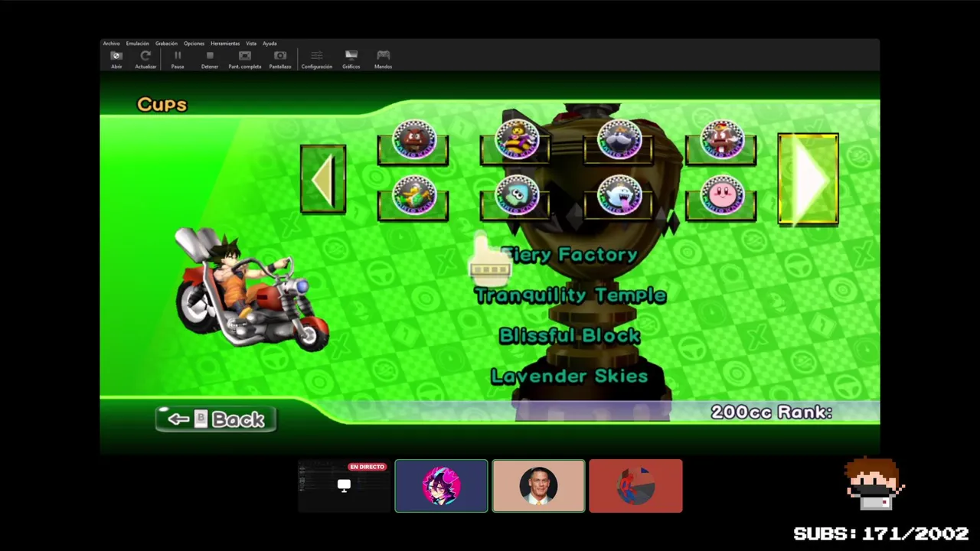The height and width of the screenshot is (551, 980).
Task: Select the red background avatar tile
Action: 635,486
